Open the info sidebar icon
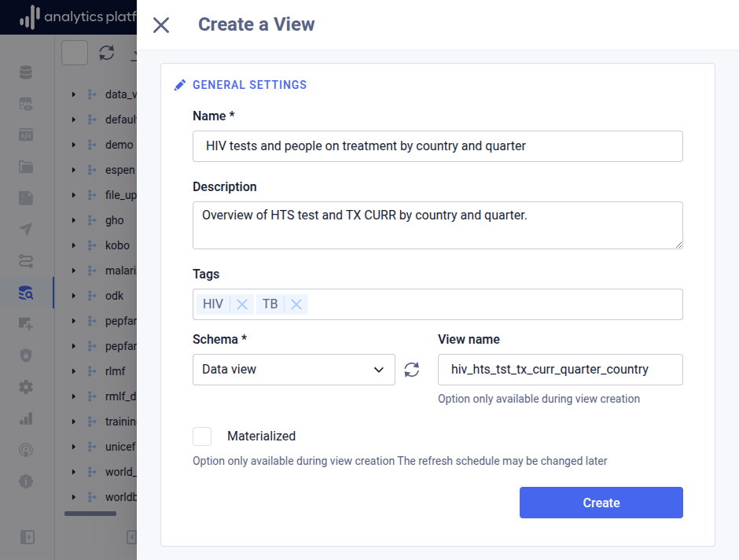Image resolution: width=739 pixels, height=560 pixels. pos(26,481)
